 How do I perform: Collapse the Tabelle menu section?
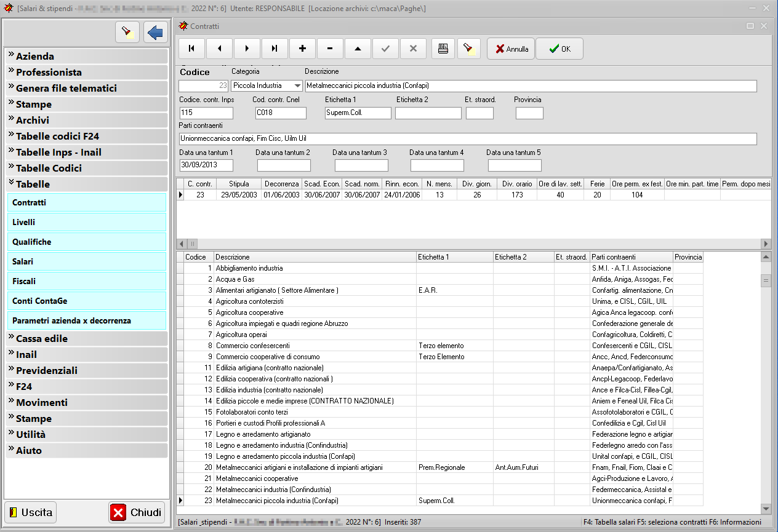click(87, 184)
